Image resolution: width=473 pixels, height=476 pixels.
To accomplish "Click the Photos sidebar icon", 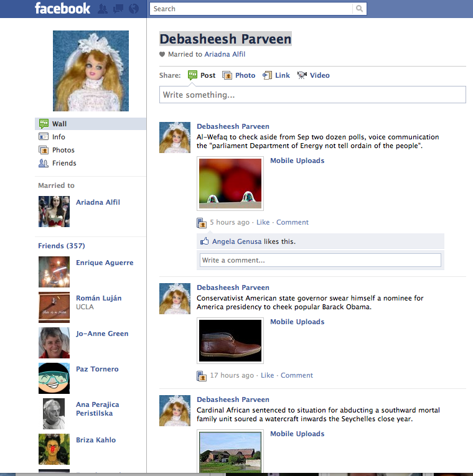I will tap(44, 150).
